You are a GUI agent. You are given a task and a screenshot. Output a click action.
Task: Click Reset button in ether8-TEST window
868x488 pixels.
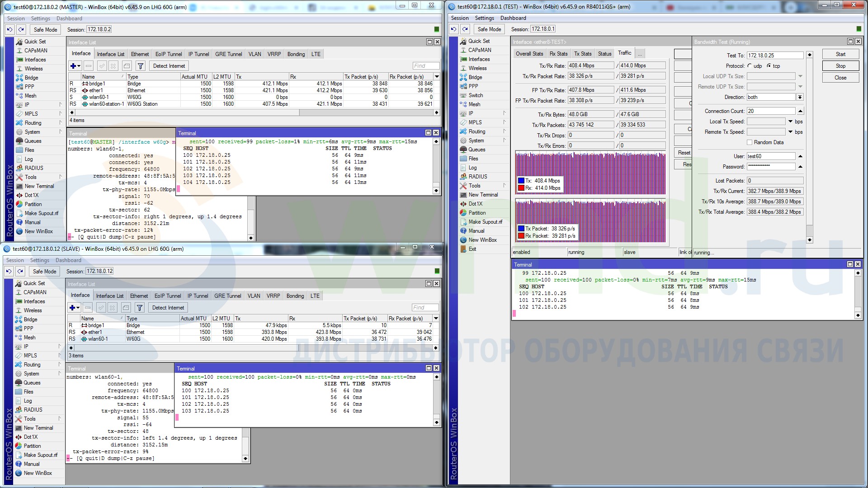point(684,153)
